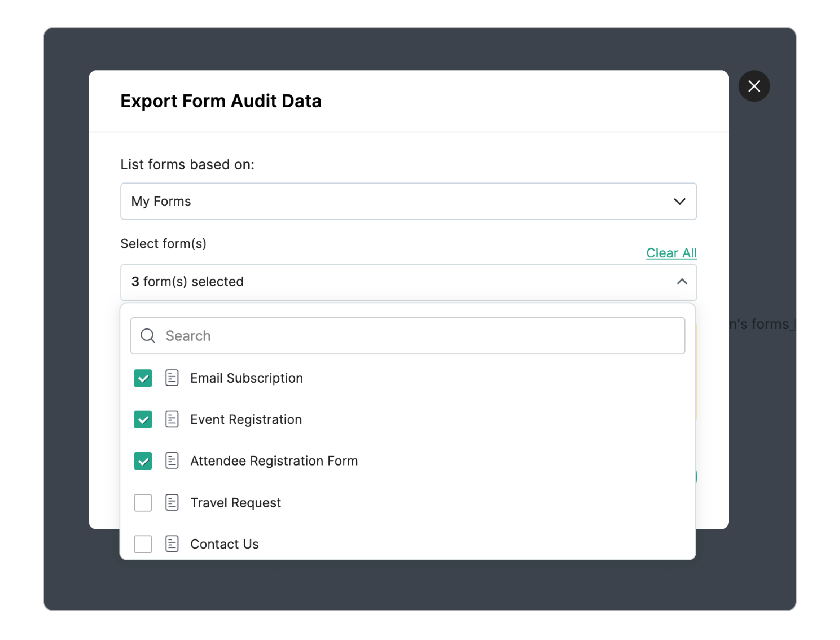Click the document icon next to Contact Us
840x640 pixels.
click(172, 544)
